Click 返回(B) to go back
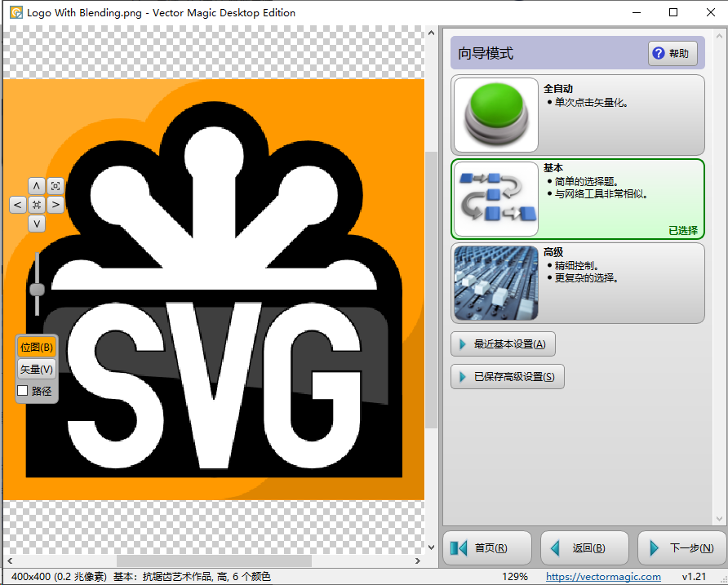The height and width of the screenshot is (585, 728). (584, 547)
